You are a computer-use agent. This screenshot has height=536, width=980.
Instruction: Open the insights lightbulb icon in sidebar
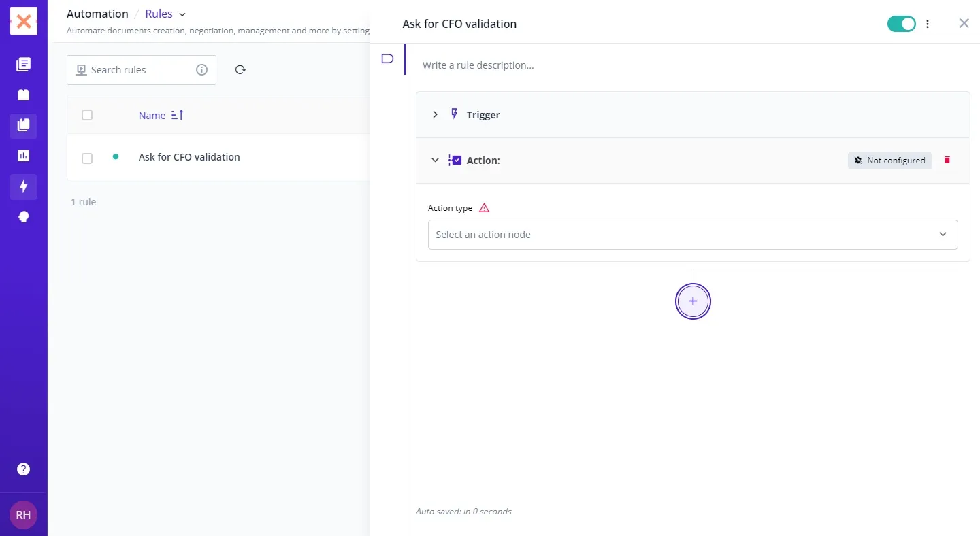click(23, 217)
